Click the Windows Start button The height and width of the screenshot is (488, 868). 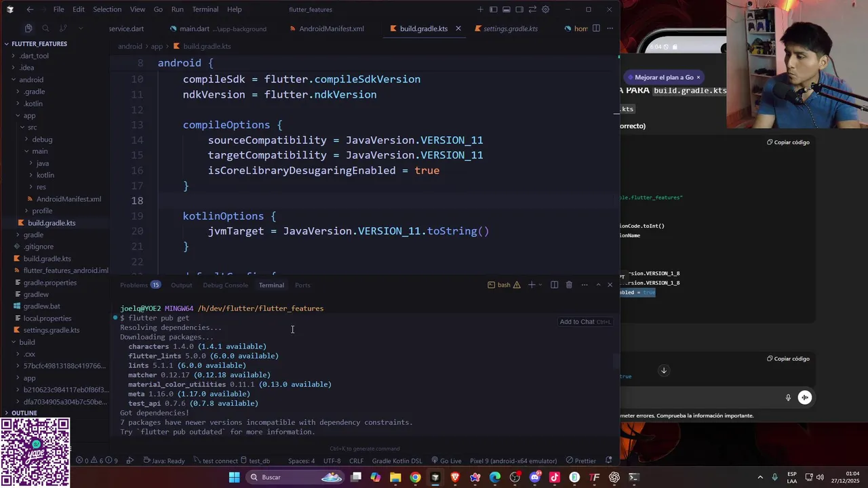234,477
